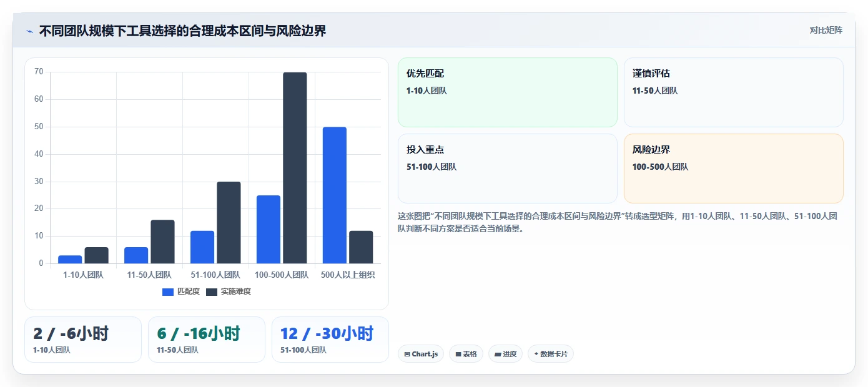
Task: Click the 数据卡片 tag
Action: click(550, 354)
